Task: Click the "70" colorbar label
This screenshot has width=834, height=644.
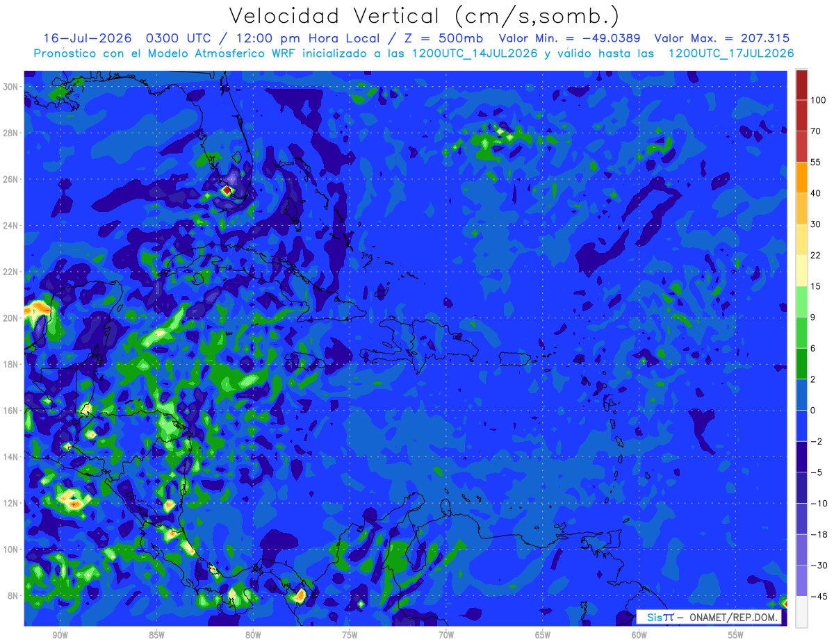Action: [816, 131]
